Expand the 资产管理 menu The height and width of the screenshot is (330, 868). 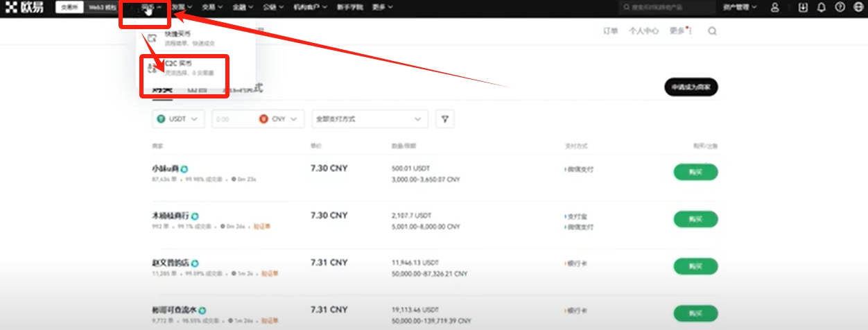coord(740,8)
